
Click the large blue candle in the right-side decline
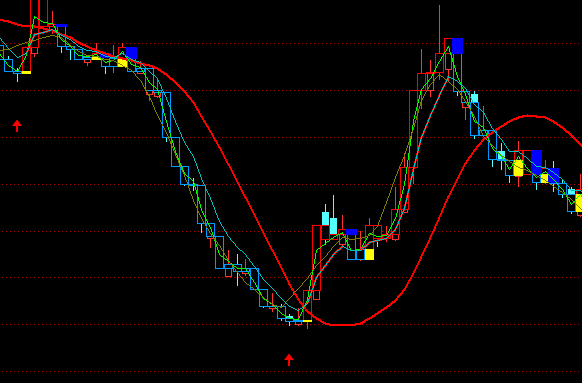point(536,162)
